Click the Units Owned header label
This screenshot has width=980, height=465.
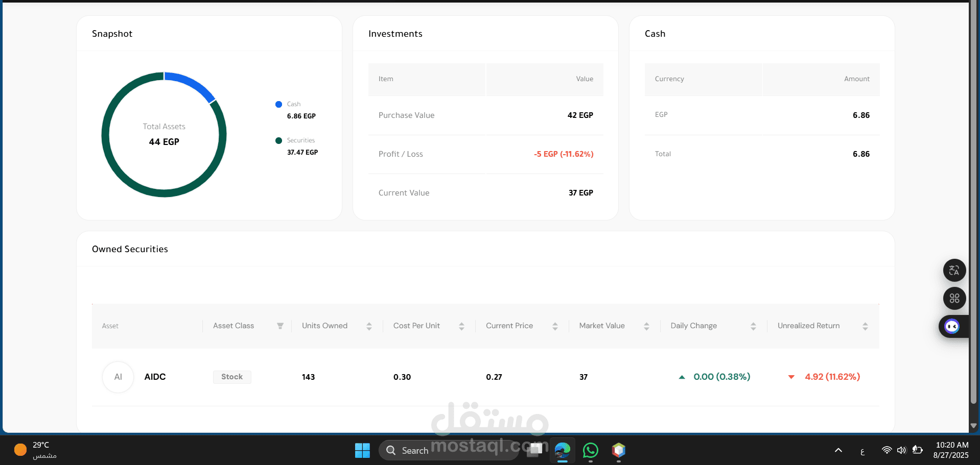[324, 326]
